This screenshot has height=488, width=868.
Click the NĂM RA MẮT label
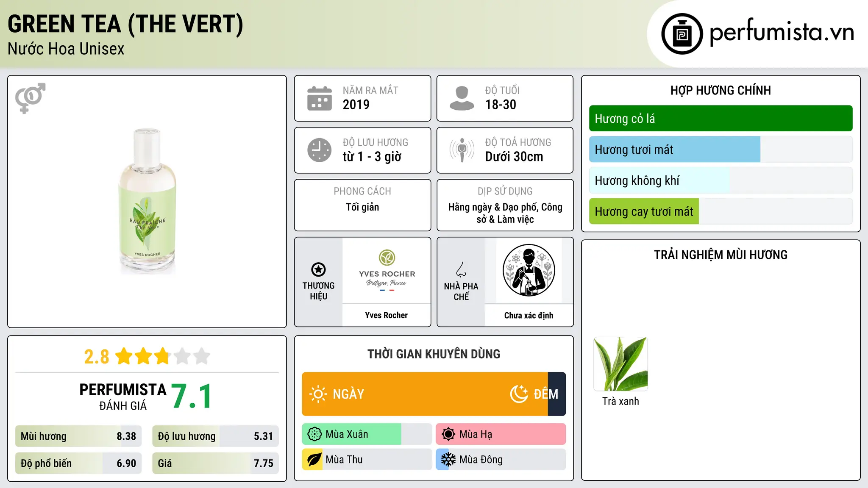370,90
